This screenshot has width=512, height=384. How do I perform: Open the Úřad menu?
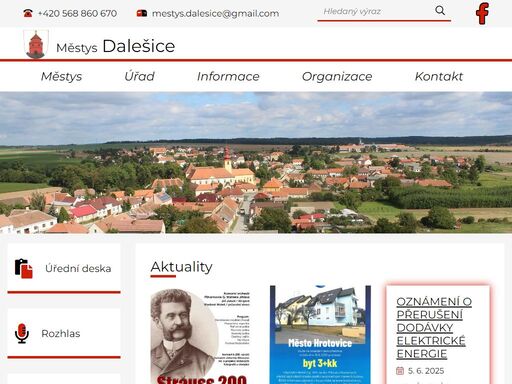[139, 76]
